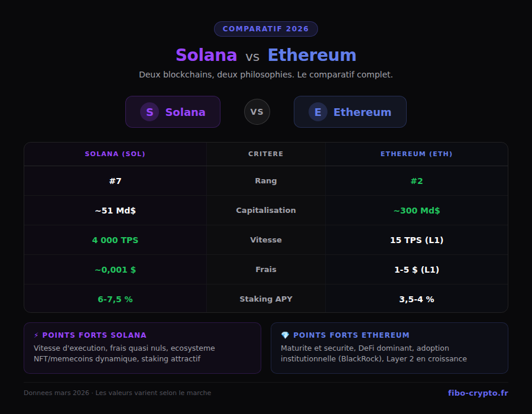Select the ETHEREUM (ETH) column header
This screenshot has height=414, width=532.
click(416, 154)
